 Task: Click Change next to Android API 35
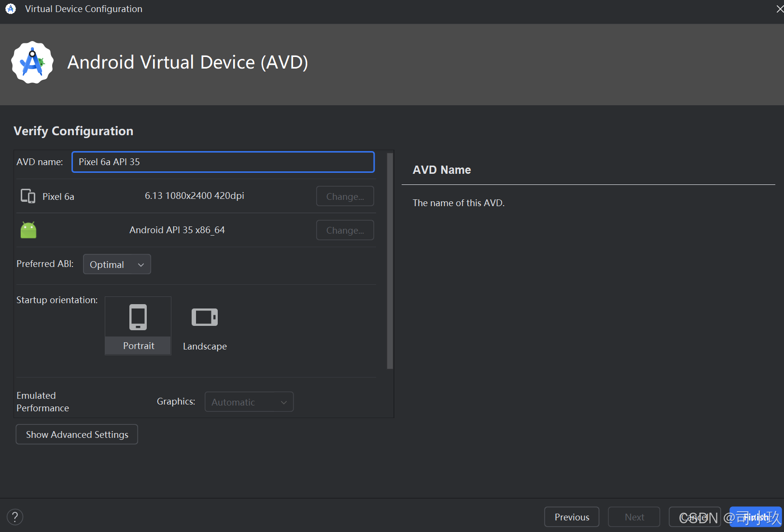coord(345,230)
